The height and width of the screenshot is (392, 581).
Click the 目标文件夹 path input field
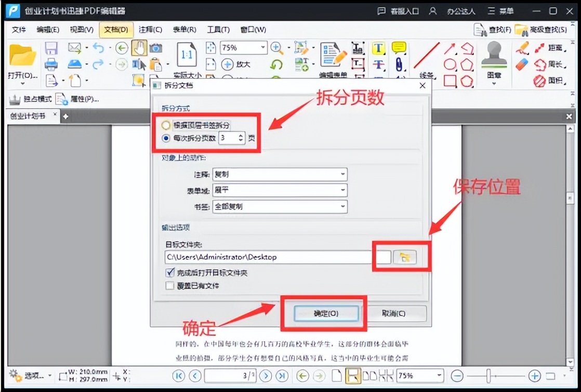pyautogui.click(x=260, y=257)
